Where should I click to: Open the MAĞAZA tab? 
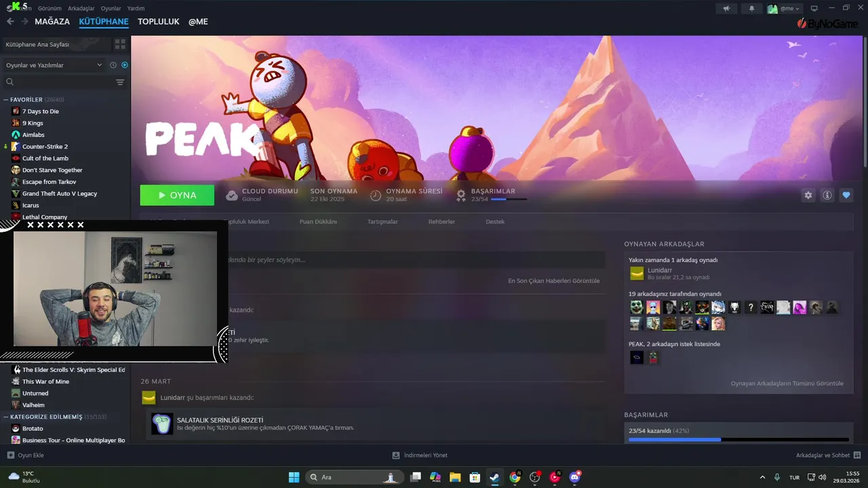click(52, 22)
